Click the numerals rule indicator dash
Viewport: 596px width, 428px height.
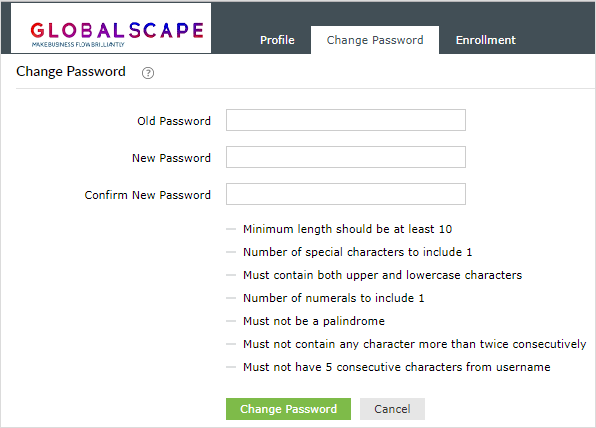pyautogui.click(x=231, y=298)
